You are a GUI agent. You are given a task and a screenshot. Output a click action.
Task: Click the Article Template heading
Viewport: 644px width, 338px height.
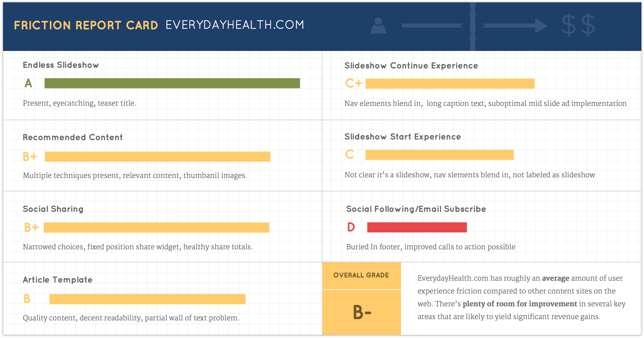click(58, 280)
